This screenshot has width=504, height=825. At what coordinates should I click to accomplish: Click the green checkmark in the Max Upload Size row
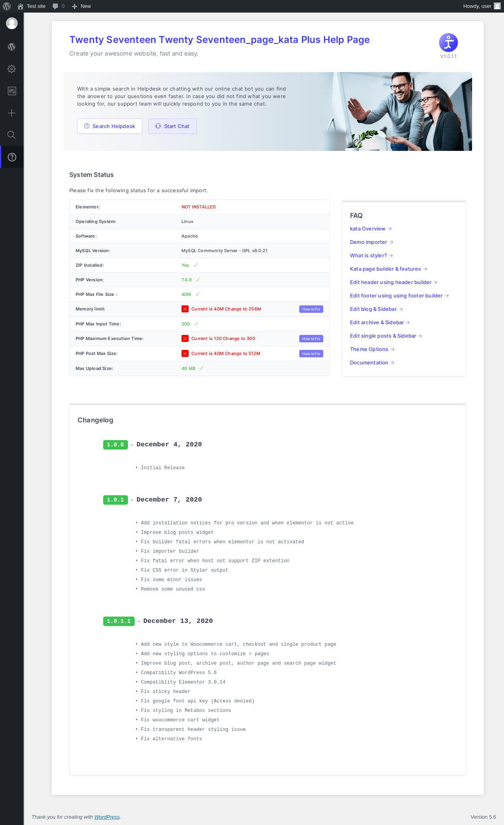pos(202,368)
